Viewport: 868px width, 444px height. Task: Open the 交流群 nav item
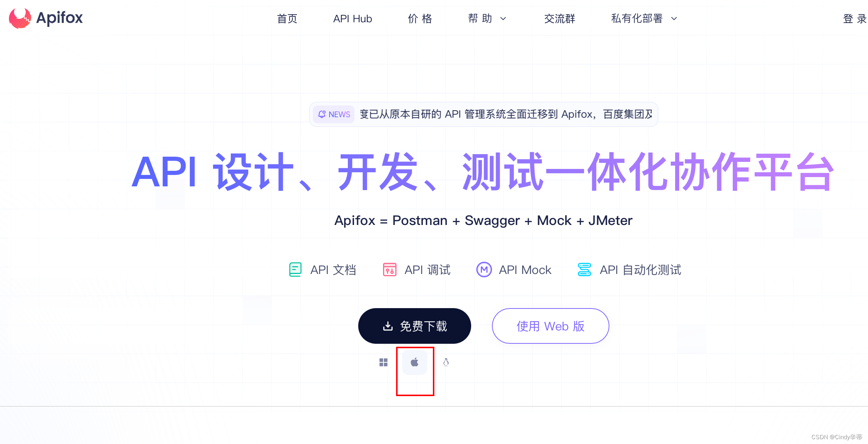click(560, 19)
